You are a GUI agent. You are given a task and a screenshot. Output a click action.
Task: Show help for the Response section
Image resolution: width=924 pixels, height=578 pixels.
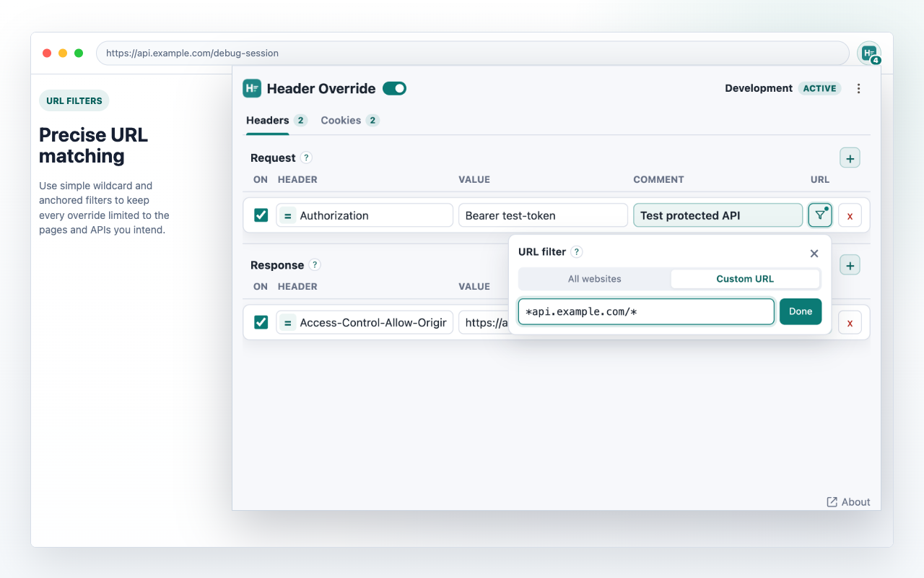point(315,265)
